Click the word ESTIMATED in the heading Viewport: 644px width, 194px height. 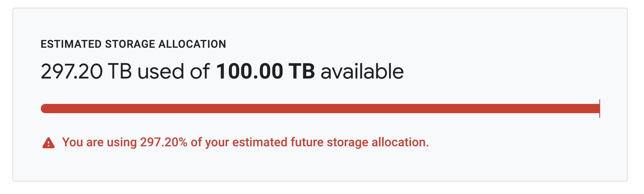pyautogui.click(x=71, y=44)
